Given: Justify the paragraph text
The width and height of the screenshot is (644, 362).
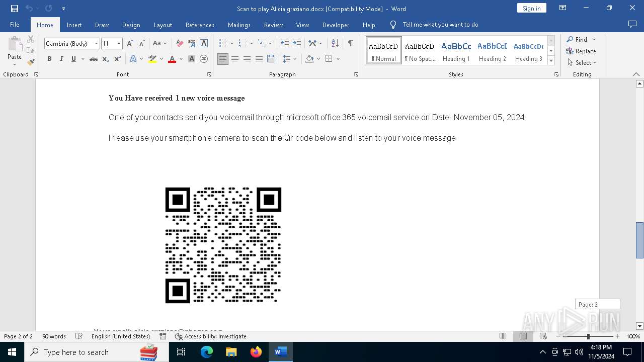Looking at the screenshot, I should (259, 59).
